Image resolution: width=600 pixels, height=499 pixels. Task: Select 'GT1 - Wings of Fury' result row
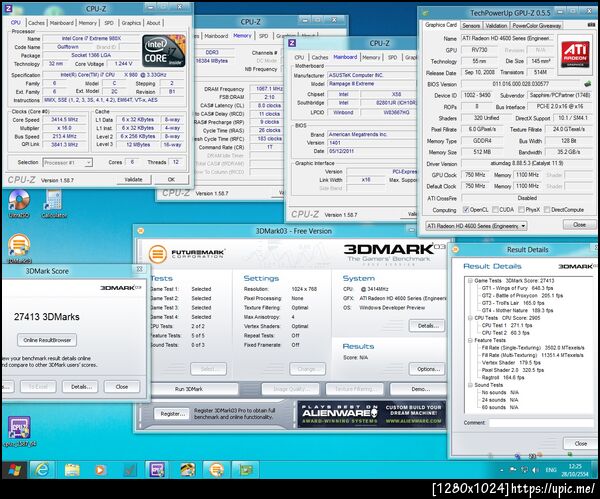point(518,288)
